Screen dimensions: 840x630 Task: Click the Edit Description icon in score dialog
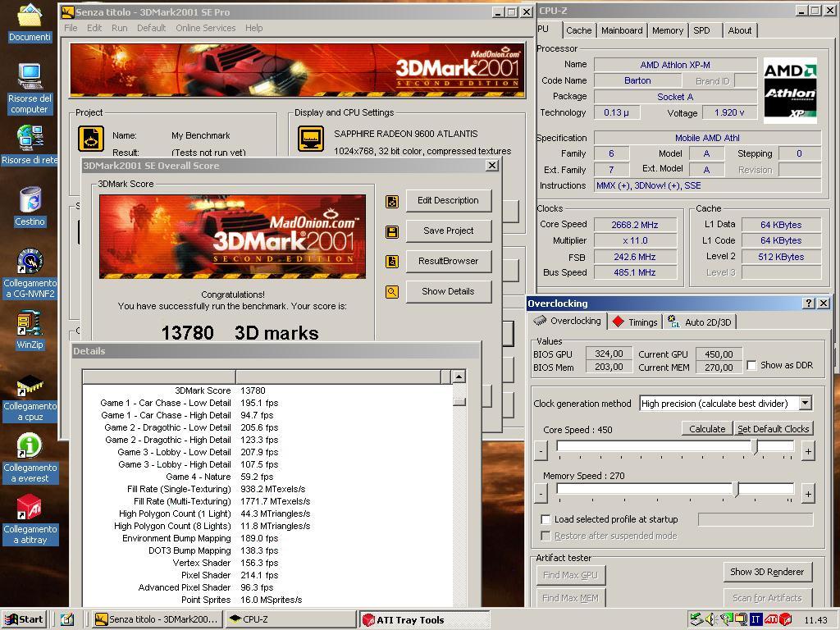click(392, 202)
